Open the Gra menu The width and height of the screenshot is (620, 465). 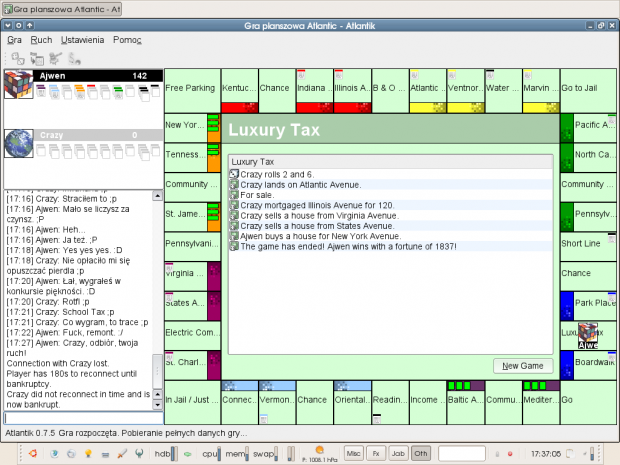click(x=15, y=39)
